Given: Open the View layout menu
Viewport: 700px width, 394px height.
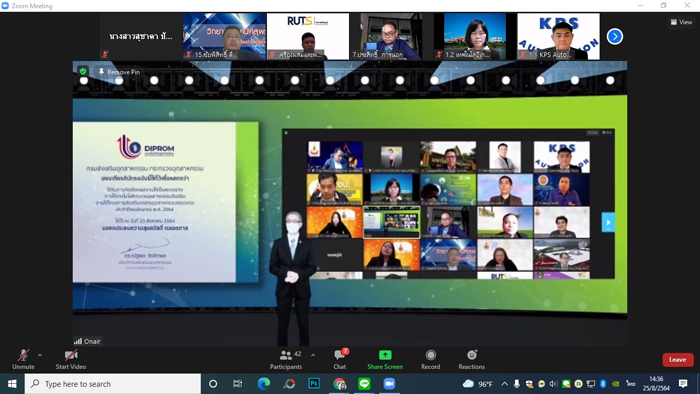Looking at the screenshot, I should click(x=681, y=22).
